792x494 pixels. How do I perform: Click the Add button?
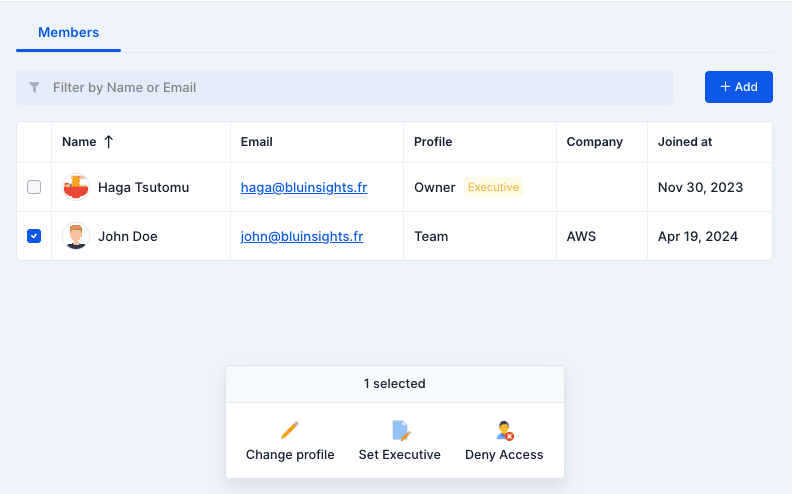click(738, 87)
